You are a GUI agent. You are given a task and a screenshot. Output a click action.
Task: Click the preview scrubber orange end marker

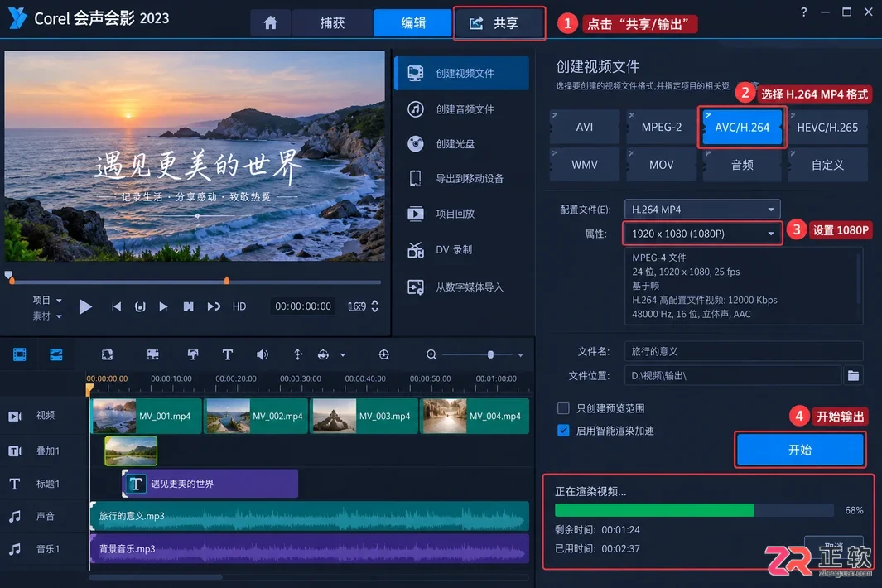pos(227,280)
